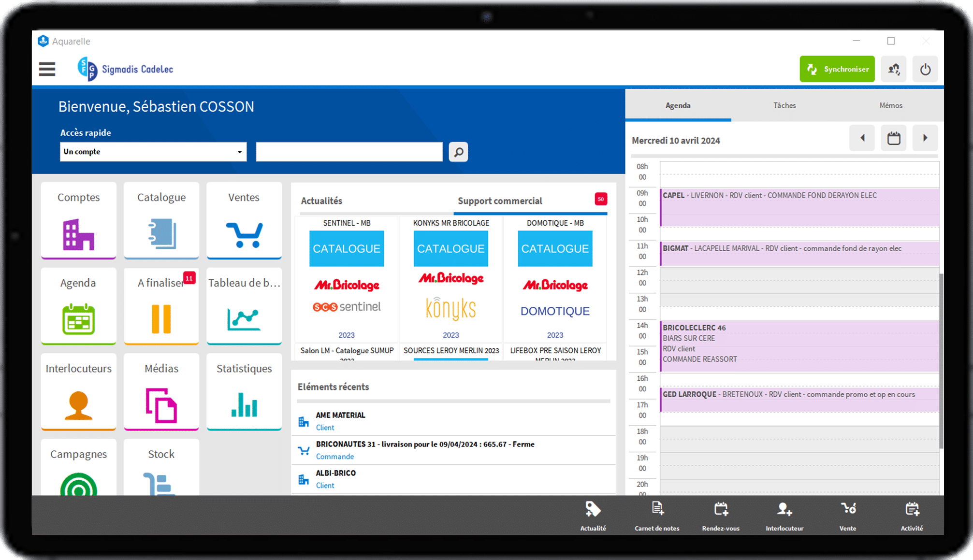The image size is (973, 560).
Task: Create a new Actualité
Action: [x=593, y=516]
